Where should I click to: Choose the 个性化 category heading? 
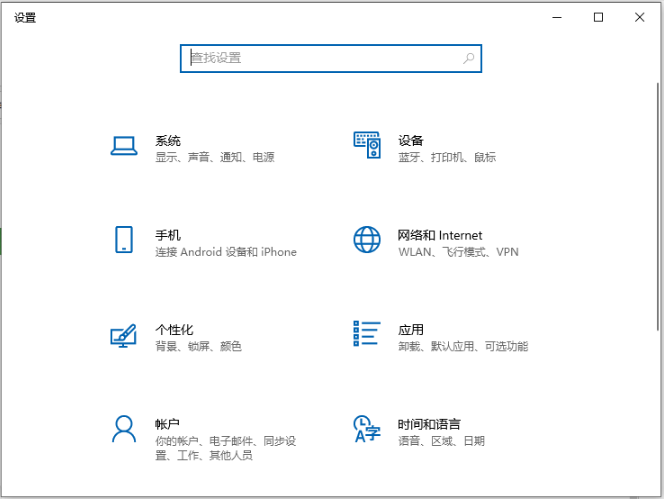174,330
